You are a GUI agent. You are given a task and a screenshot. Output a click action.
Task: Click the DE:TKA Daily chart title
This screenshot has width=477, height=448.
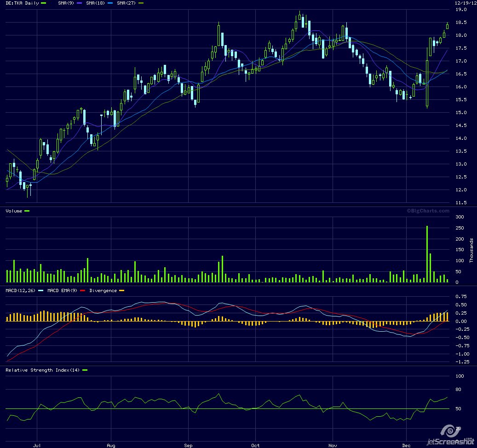(22, 3)
